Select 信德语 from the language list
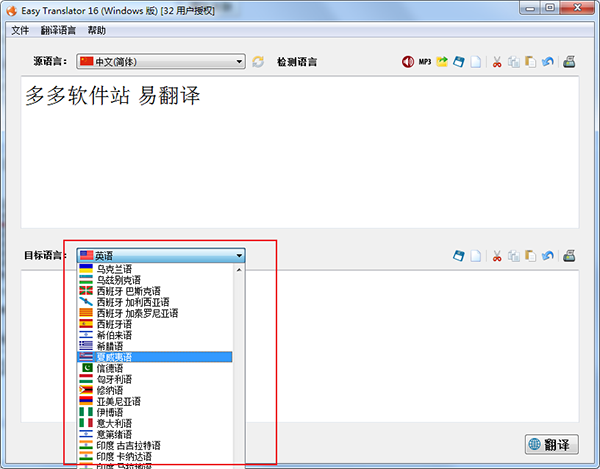This screenshot has width=600, height=469. [x=155, y=368]
